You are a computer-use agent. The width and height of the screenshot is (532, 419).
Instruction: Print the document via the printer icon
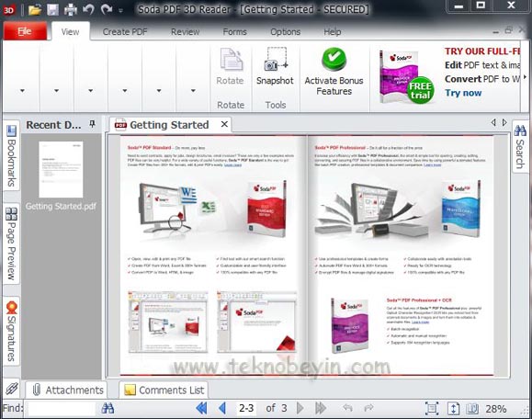(71, 9)
